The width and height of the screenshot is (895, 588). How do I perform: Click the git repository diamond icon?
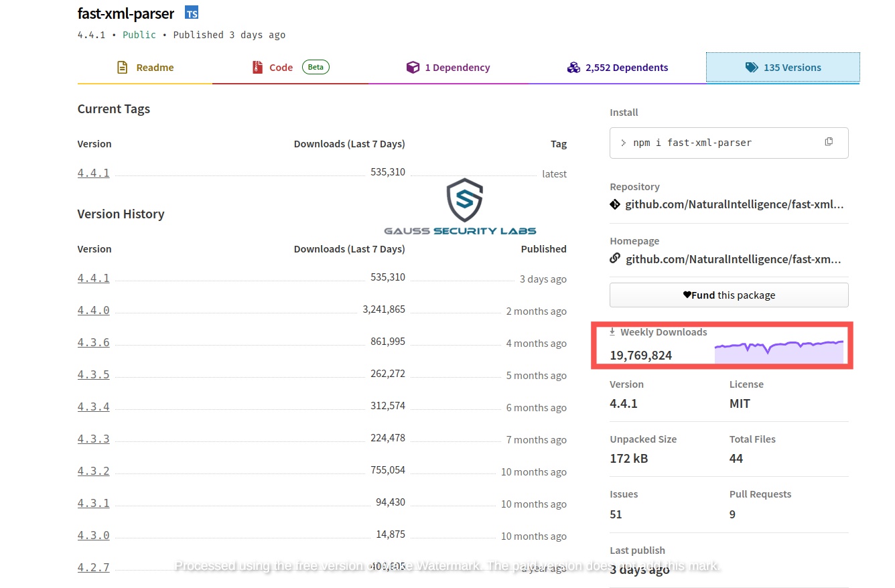(615, 204)
